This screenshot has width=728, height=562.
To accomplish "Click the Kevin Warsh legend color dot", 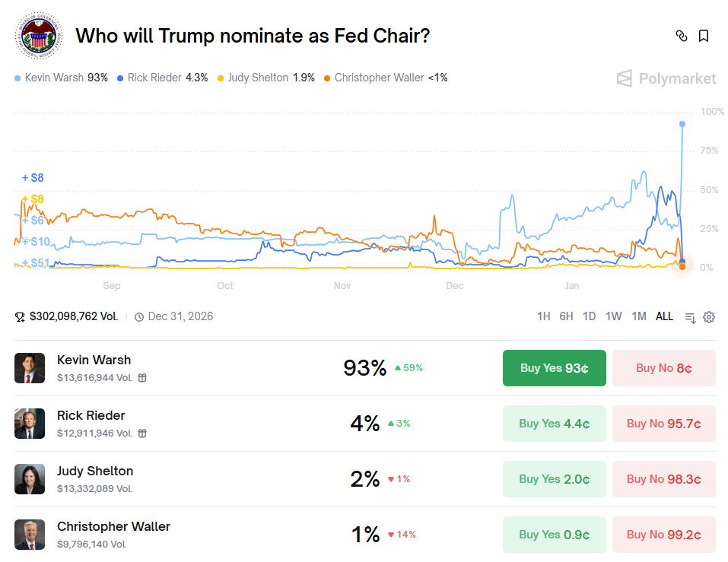I will pos(17,78).
